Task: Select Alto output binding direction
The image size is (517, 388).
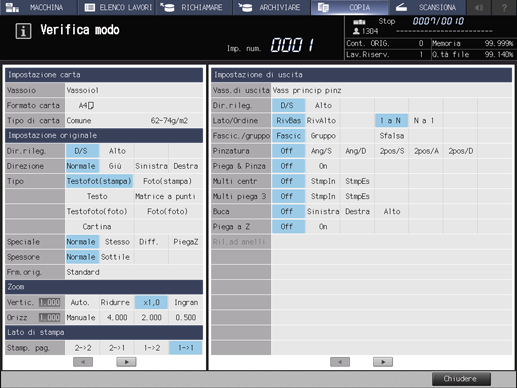Action: pos(323,106)
